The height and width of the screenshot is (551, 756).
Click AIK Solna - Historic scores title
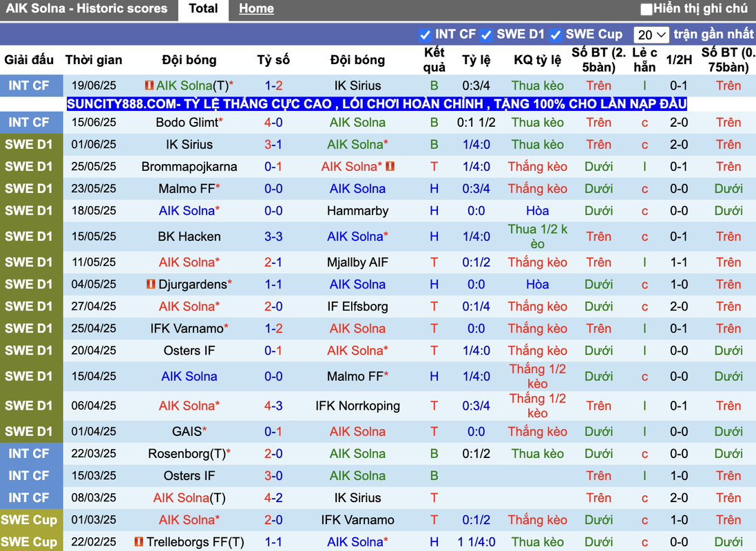click(x=87, y=9)
